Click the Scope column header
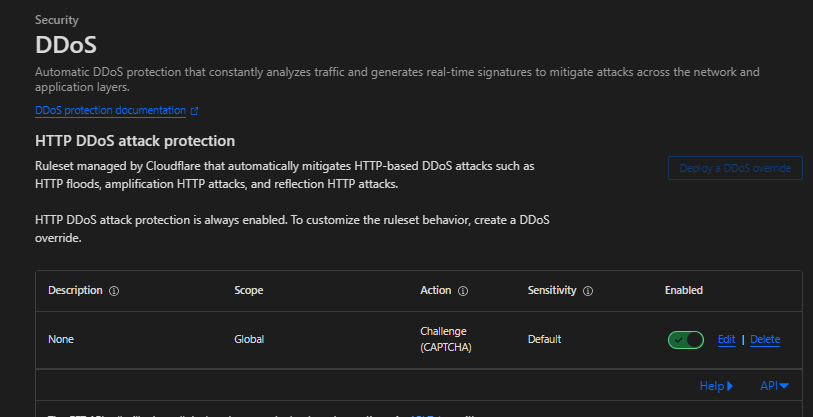The height and width of the screenshot is (417, 813). (x=249, y=291)
